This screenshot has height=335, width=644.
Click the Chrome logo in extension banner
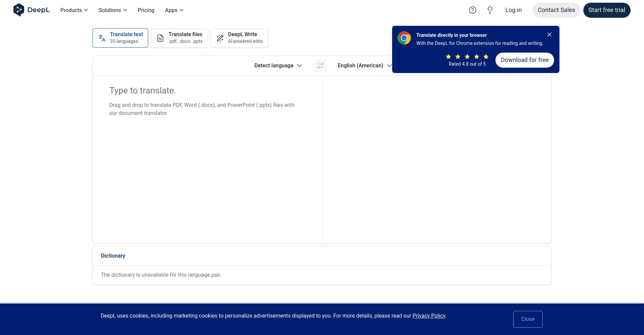[404, 38]
